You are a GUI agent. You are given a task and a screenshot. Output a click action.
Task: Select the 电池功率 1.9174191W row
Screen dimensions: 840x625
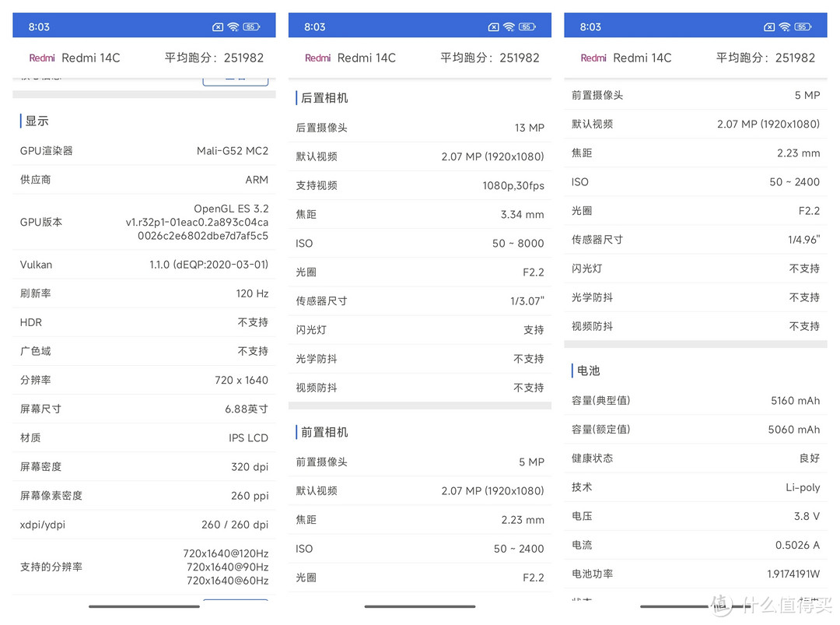pyautogui.click(x=695, y=574)
